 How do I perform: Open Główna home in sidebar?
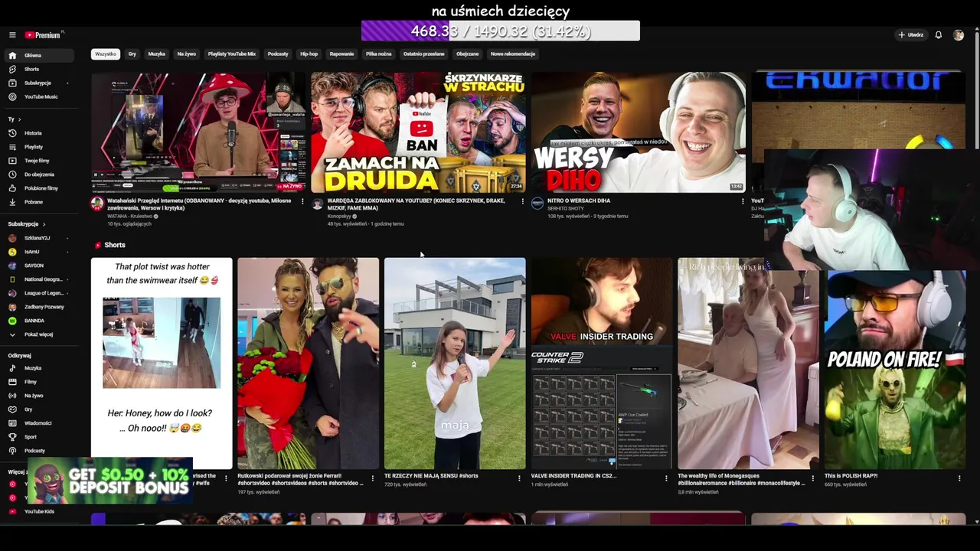click(41, 55)
